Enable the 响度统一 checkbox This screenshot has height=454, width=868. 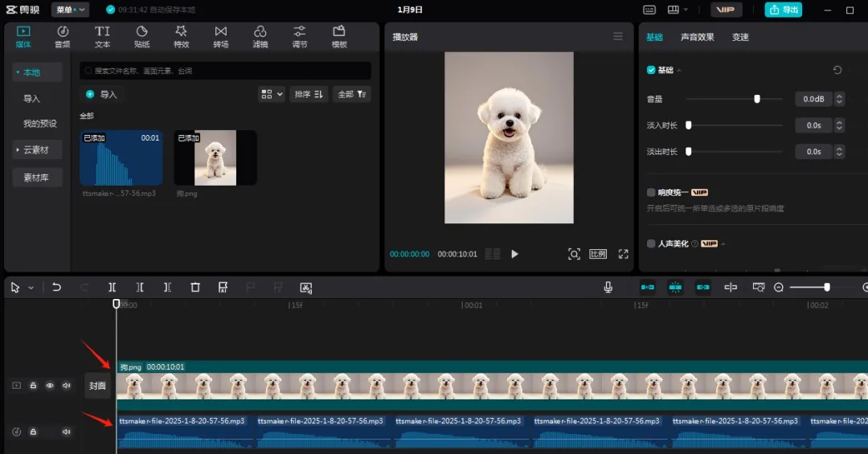click(651, 192)
